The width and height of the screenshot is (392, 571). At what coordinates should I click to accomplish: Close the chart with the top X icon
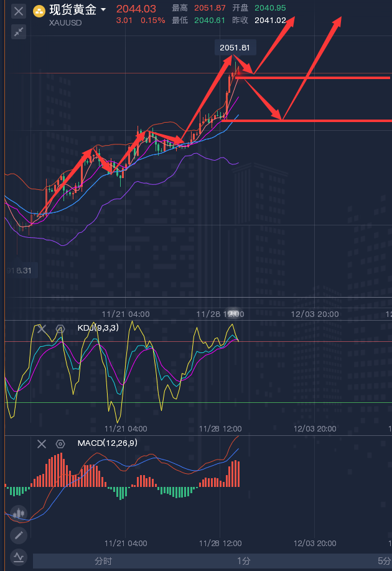(19, 11)
